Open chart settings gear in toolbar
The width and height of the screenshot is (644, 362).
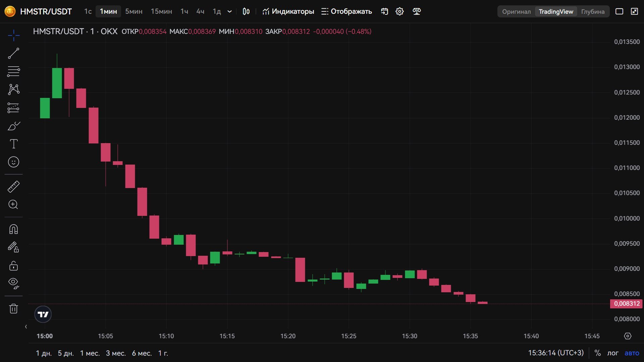[x=399, y=11]
